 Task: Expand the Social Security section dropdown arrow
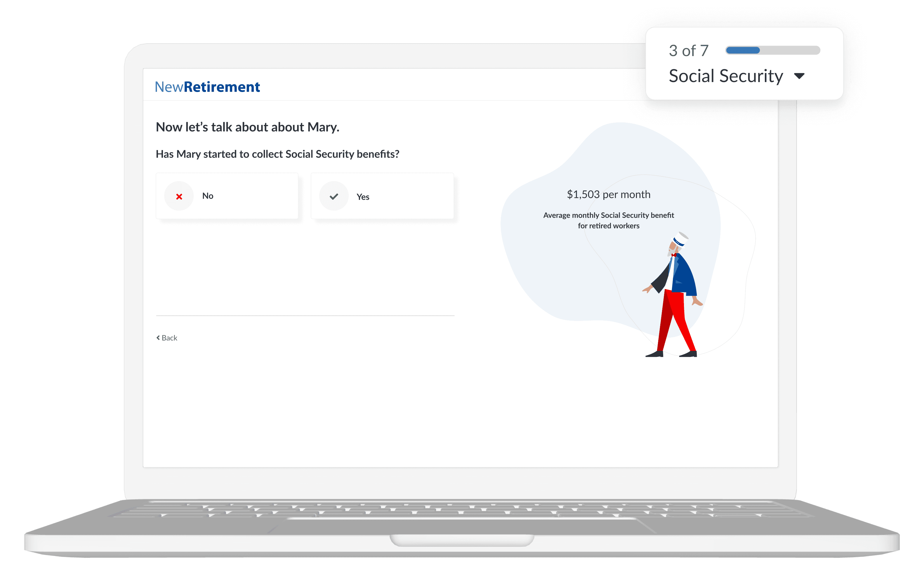(799, 76)
